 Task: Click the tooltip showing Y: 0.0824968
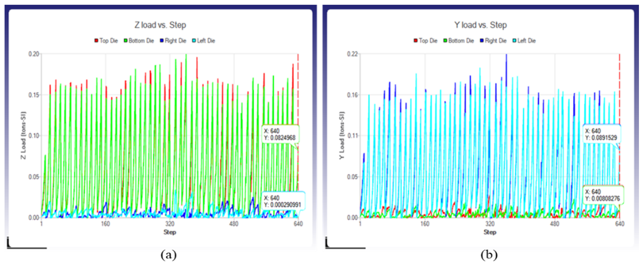click(x=280, y=134)
